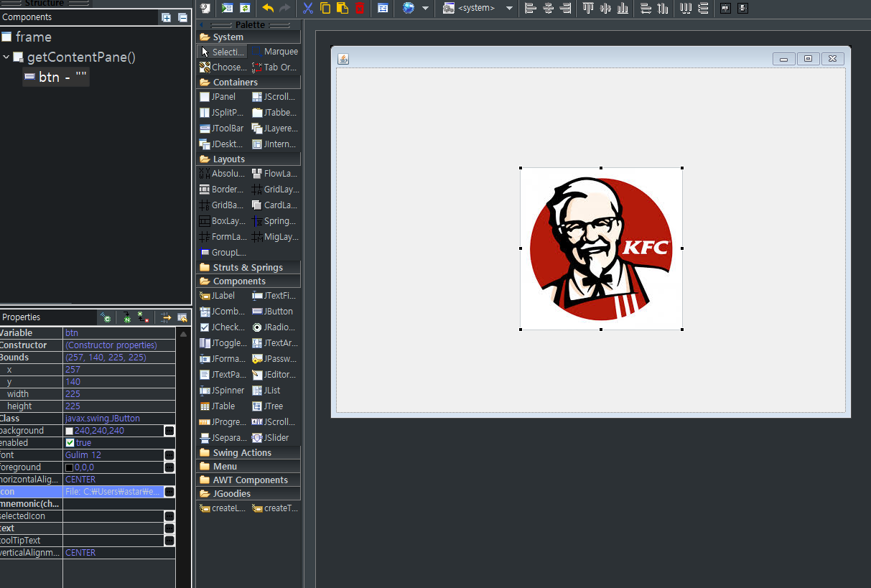The image size is (871, 588).
Task: Center components horizontally with toolbar icon
Action: pyautogui.click(x=548, y=8)
